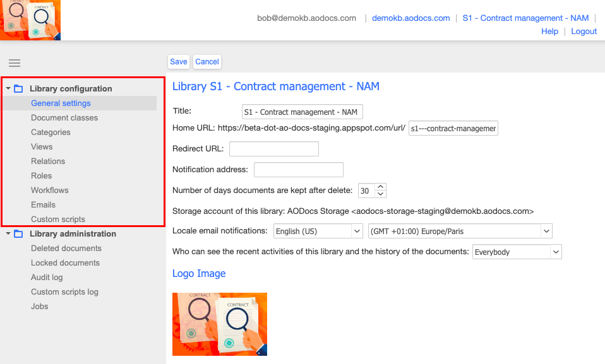605x364 pixels.
Task: Open Document classes settings
Action: pyautogui.click(x=64, y=117)
